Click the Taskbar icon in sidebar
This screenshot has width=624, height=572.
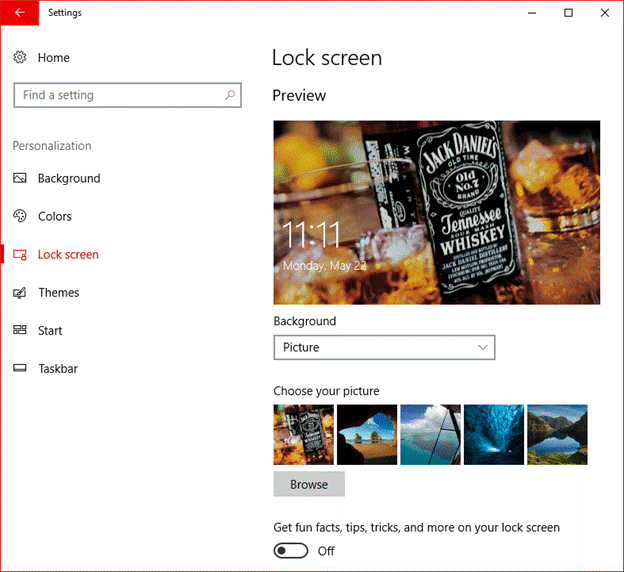[x=20, y=368]
